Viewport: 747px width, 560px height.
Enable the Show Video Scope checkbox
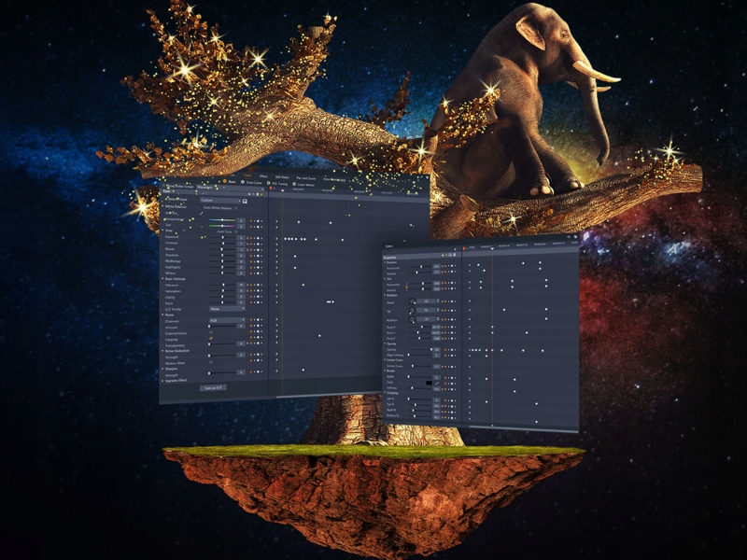pyautogui.click(x=163, y=186)
